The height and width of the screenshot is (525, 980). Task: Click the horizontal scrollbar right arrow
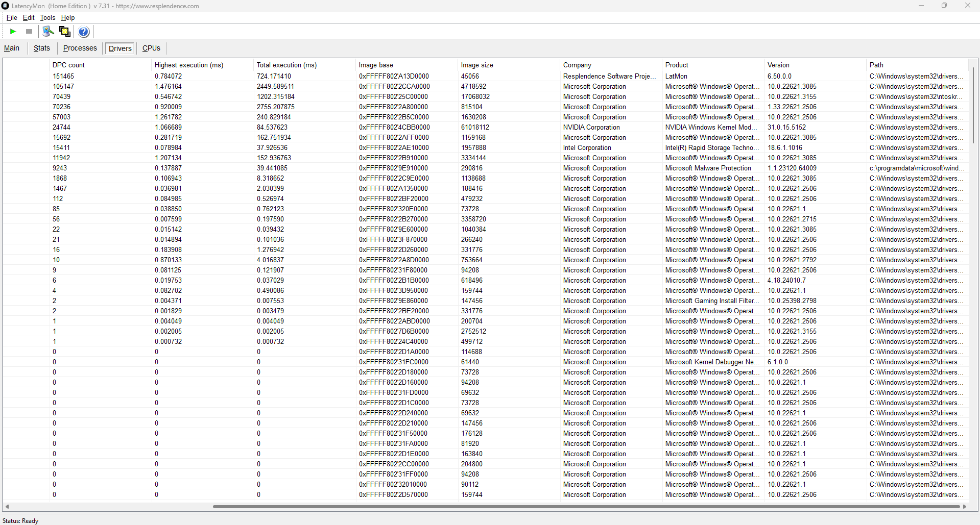(x=965, y=507)
